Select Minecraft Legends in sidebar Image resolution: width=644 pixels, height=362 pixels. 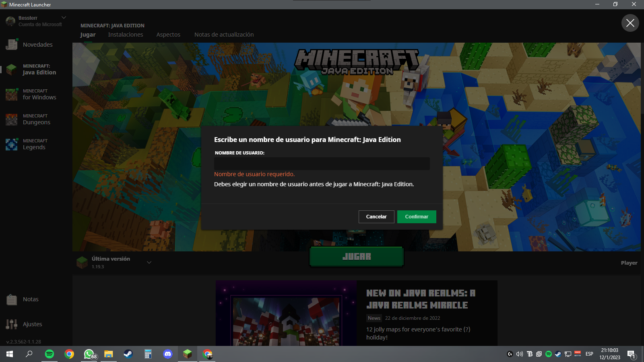27,144
